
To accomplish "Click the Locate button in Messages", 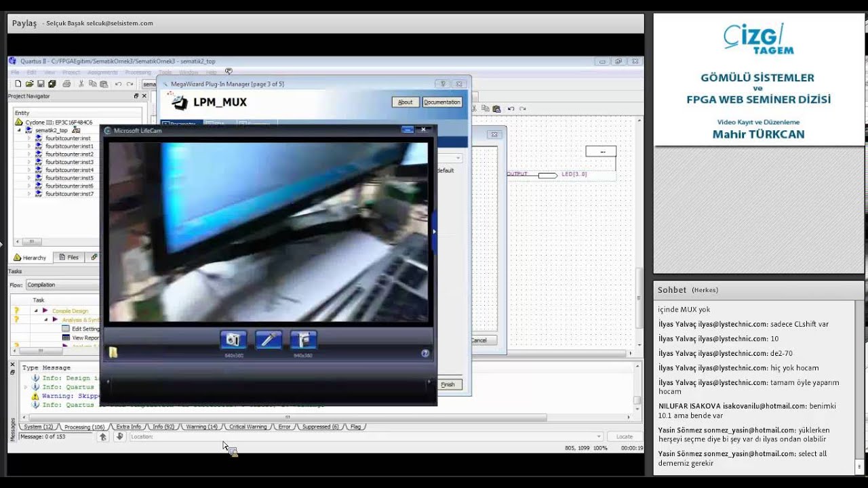I will click(625, 436).
